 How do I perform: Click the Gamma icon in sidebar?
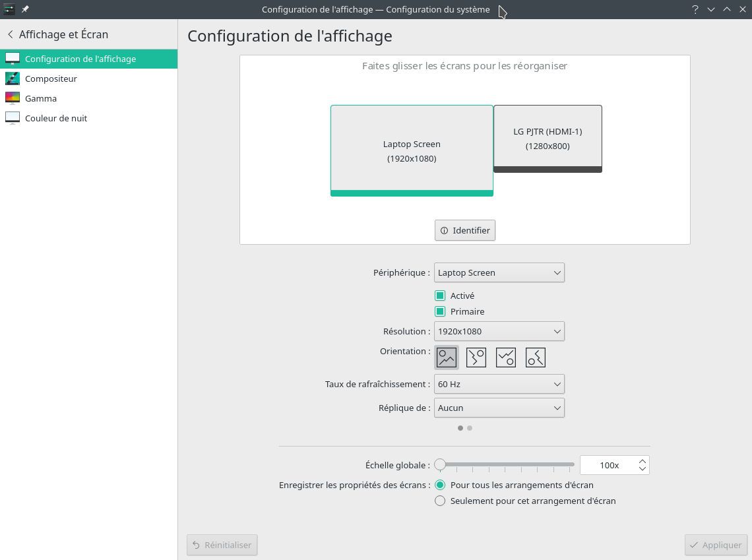[13, 98]
